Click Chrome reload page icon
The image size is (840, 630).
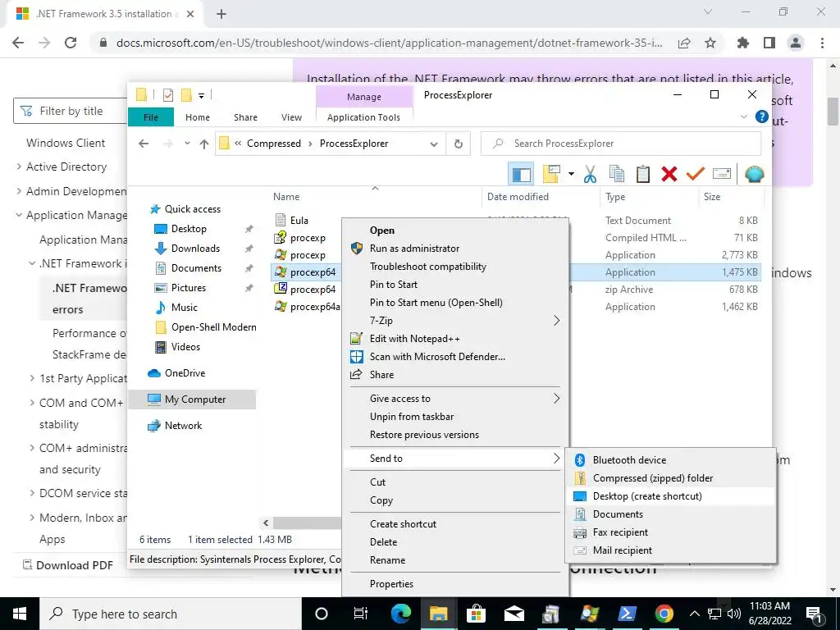71,43
